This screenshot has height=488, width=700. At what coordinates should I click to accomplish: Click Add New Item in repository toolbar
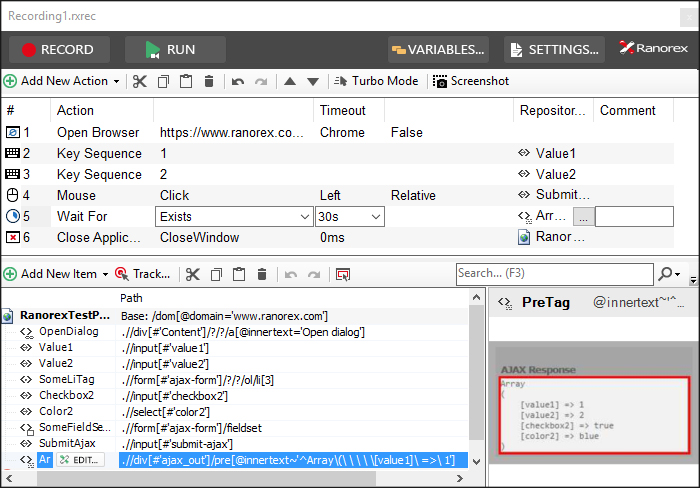click(x=50, y=274)
